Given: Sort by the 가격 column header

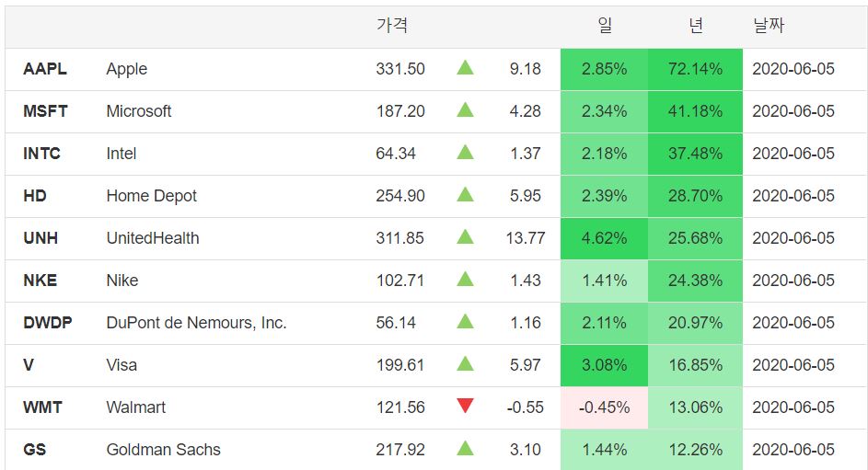Looking at the screenshot, I should [391, 26].
